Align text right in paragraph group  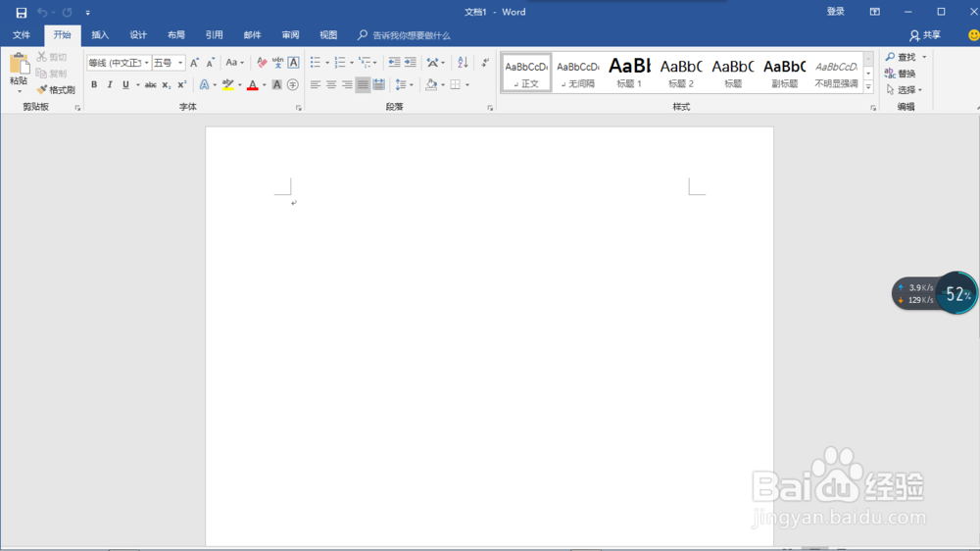click(347, 84)
